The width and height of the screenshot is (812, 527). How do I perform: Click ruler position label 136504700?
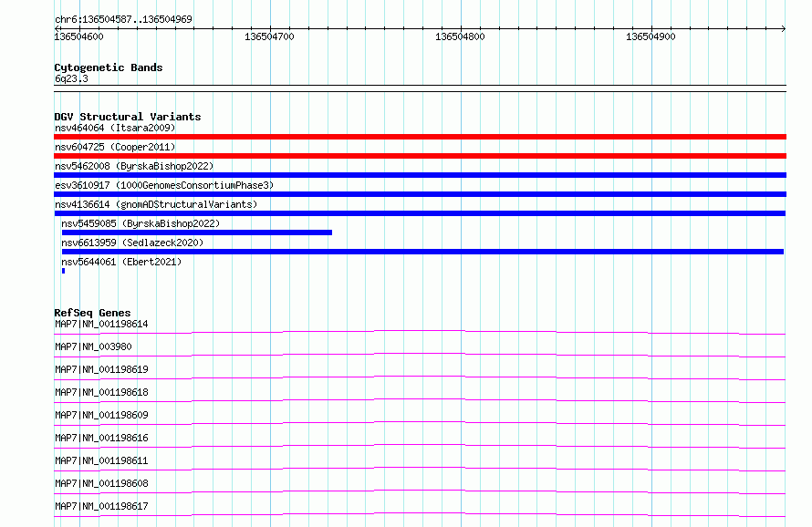point(269,36)
